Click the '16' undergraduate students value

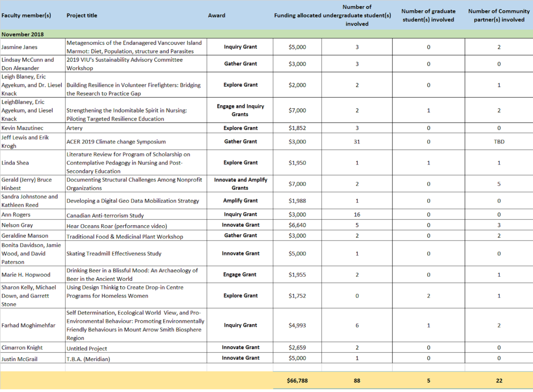coord(357,214)
